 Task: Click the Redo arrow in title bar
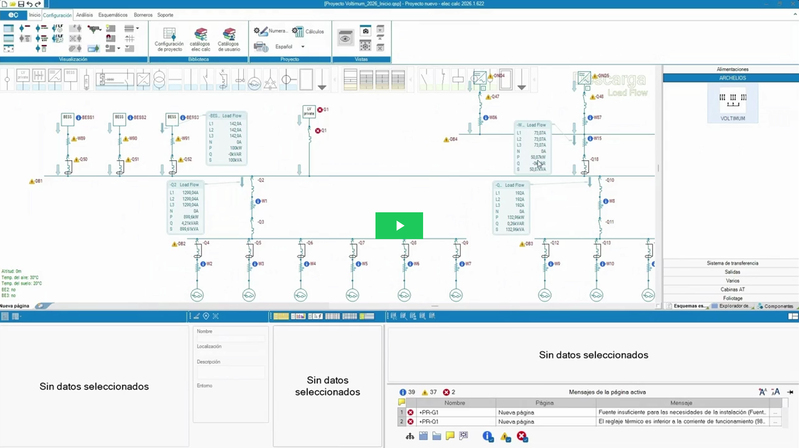pos(38,4)
